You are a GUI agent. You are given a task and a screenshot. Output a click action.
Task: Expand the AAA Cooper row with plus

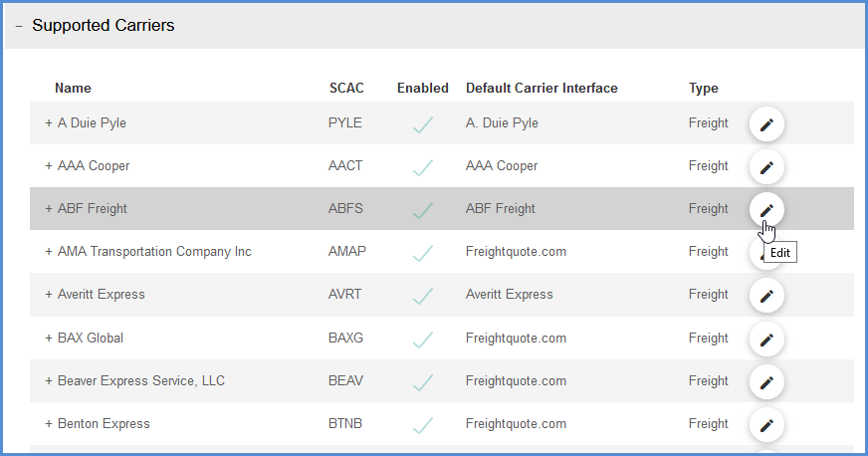click(x=49, y=166)
